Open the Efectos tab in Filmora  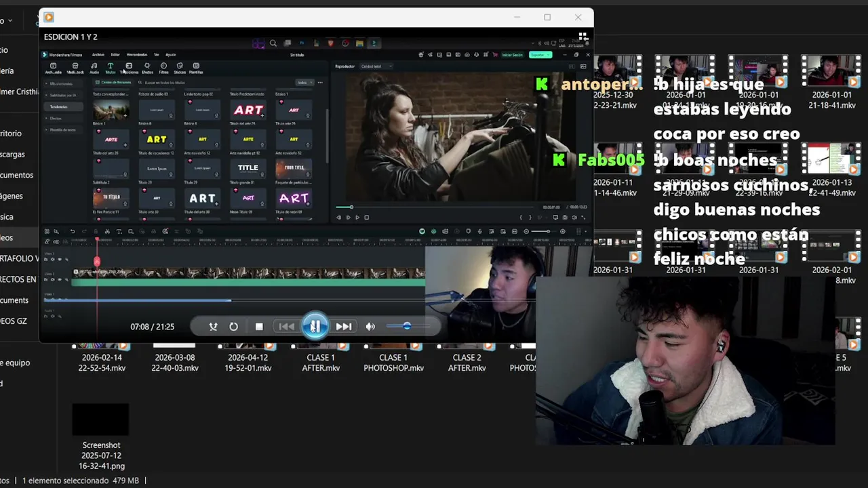pos(147,68)
